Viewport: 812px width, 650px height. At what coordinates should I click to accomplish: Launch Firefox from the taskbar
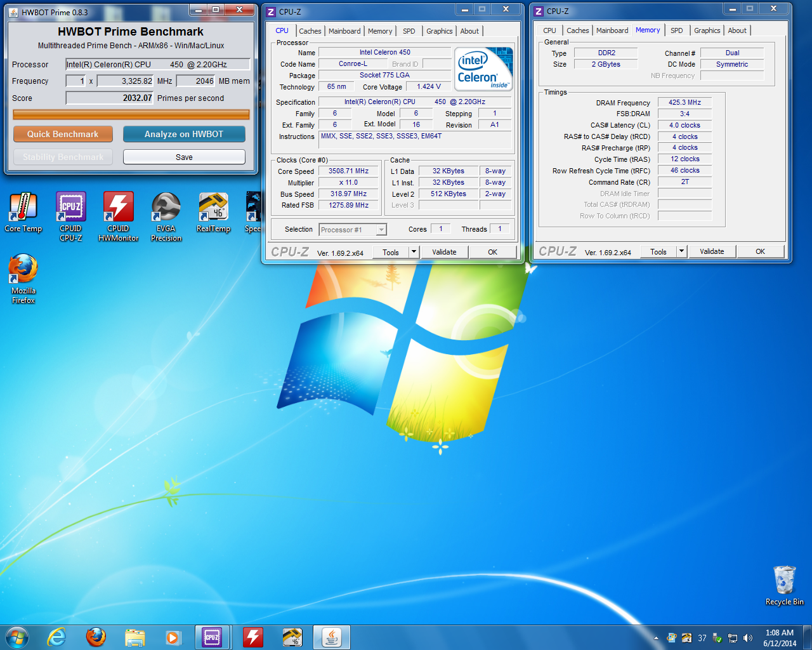(96, 637)
